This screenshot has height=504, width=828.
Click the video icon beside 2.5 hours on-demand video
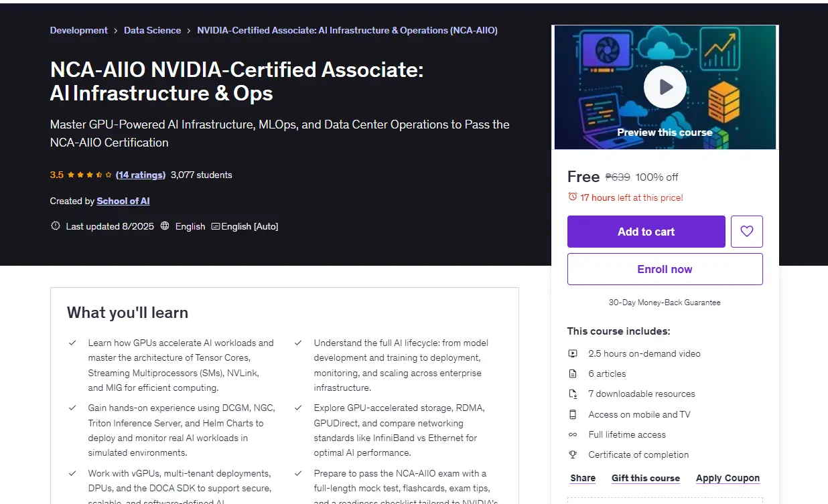pos(573,353)
